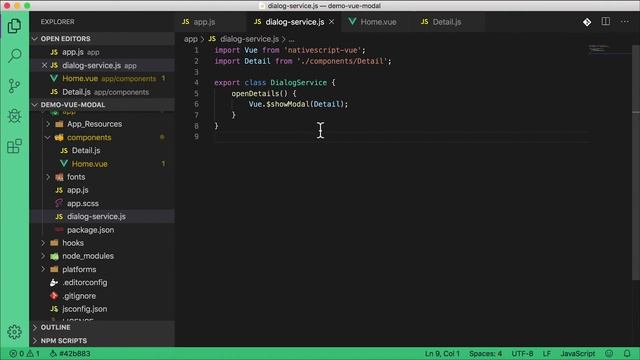Open the notifications bell in status bar
Screen dimensions: 640x360
tap(627, 353)
